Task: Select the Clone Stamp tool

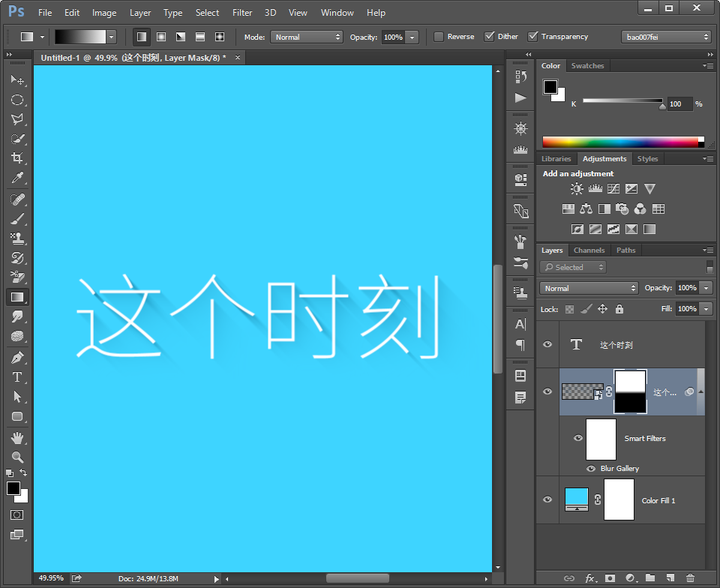Action: pyautogui.click(x=17, y=238)
